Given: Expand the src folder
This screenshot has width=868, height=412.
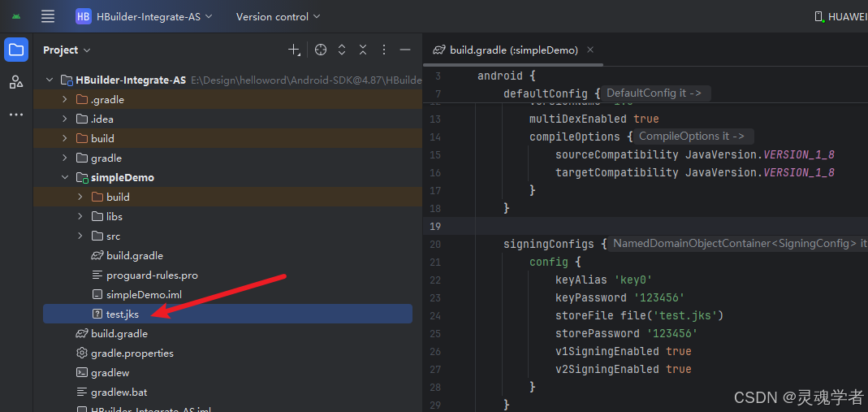Looking at the screenshot, I should 80,236.
